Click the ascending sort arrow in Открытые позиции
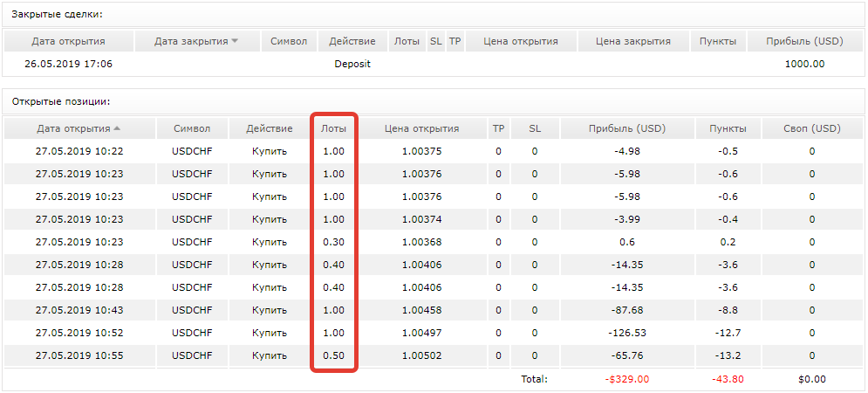 [x=117, y=128]
